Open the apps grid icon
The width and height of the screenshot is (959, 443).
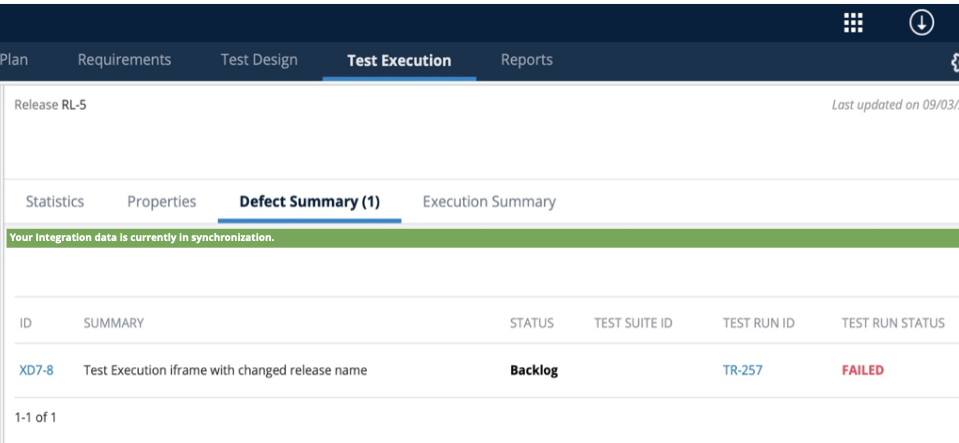click(855, 22)
